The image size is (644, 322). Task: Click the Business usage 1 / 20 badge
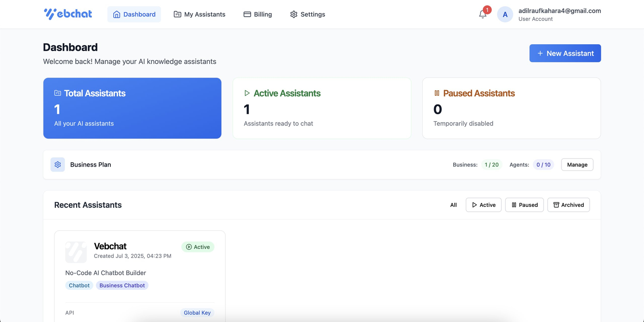pos(491,165)
